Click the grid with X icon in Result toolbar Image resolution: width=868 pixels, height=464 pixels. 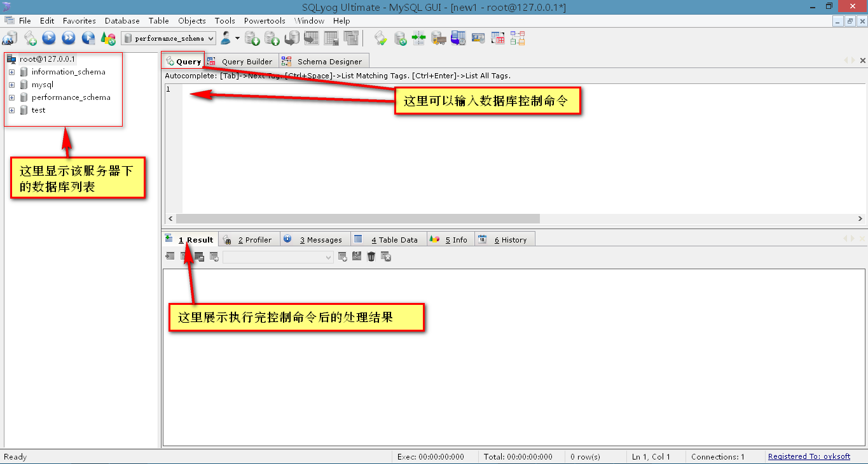pyautogui.click(x=386, y=257)
